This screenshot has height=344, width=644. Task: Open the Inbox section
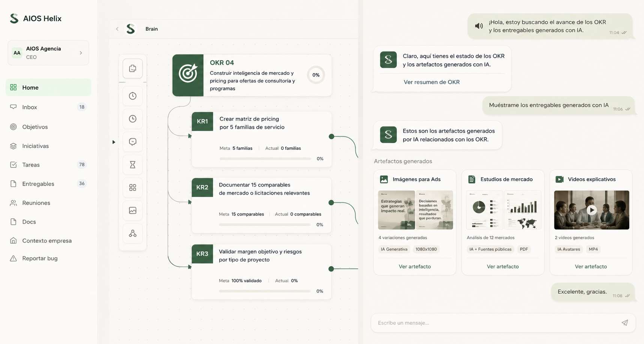(48, 107)
